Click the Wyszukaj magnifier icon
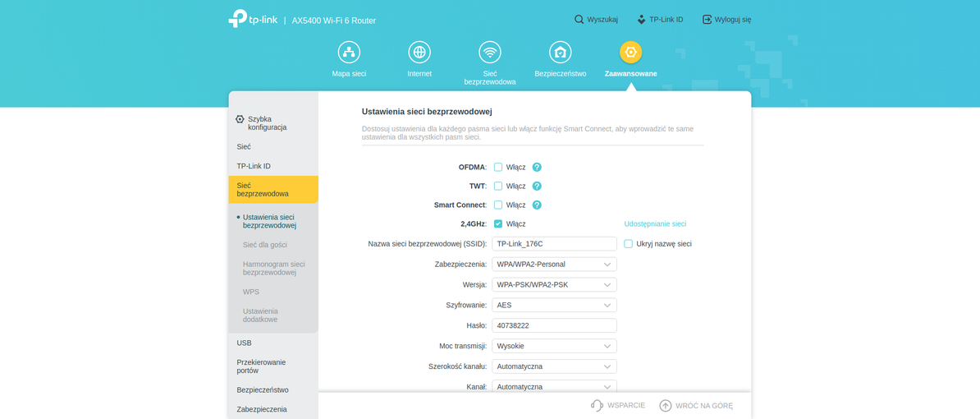Image resolution: width=980 pixels, height=419 pixels. (579, 20)
